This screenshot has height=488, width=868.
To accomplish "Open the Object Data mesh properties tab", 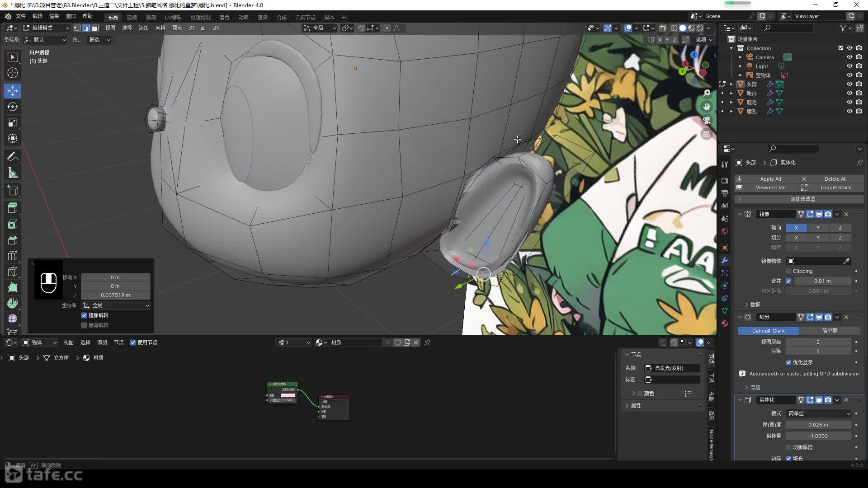I will (x=725, y=311).
